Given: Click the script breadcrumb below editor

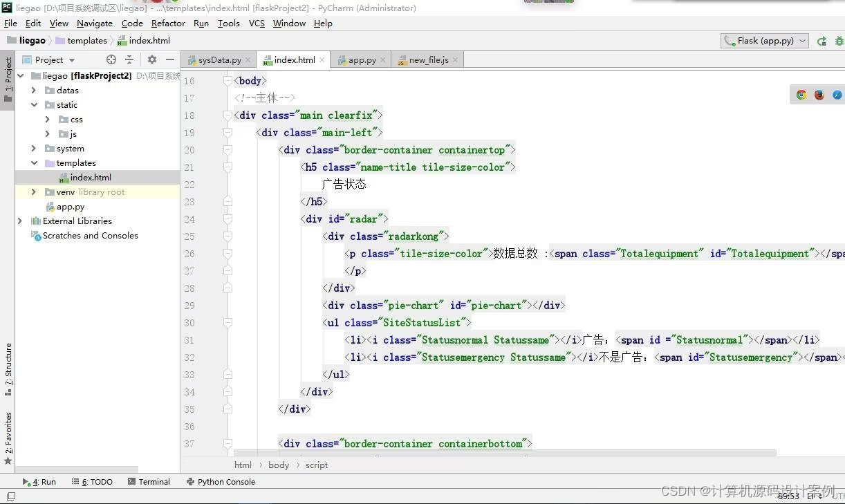Looking at the screenshot, I should (317, 465).
